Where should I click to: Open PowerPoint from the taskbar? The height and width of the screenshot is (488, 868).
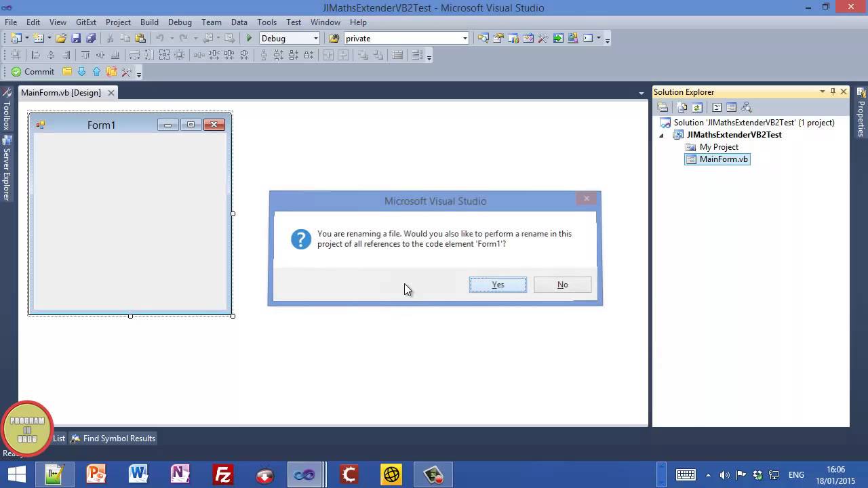96,474
